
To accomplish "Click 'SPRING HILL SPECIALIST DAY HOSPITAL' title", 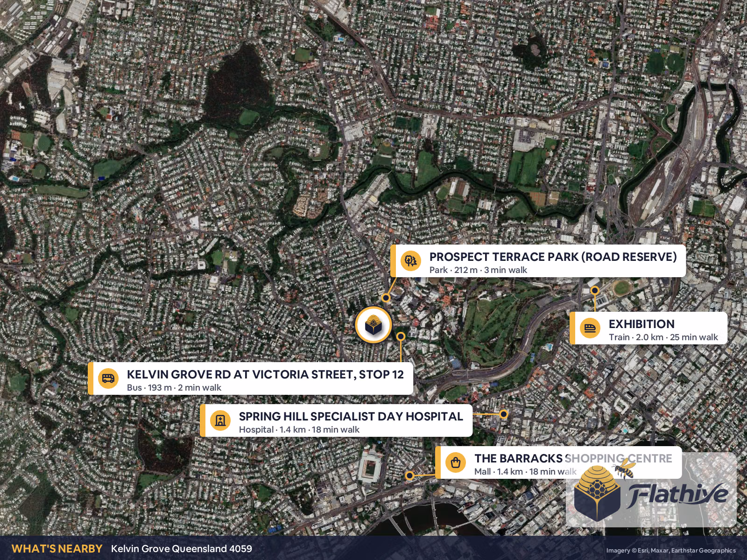I will coord(351,416).
